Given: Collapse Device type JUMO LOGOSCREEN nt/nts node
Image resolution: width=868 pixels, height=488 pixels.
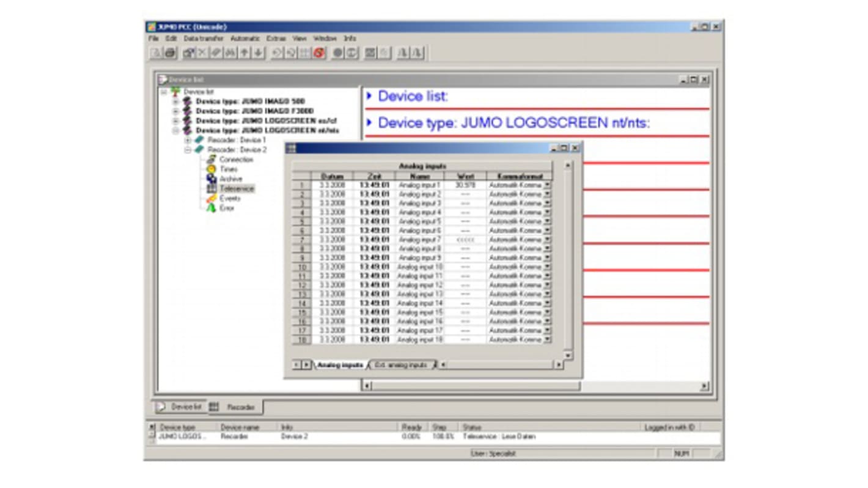Looking at the screenshot, I should coord(175,130).
